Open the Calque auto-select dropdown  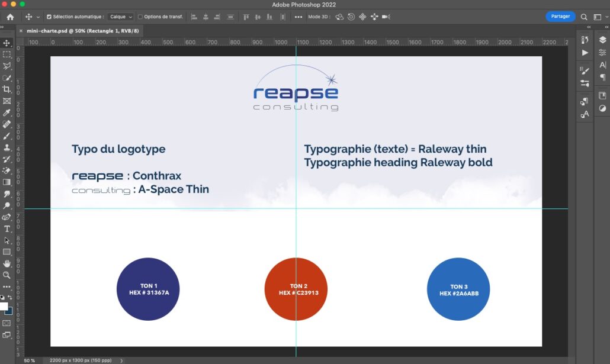tap(120, 17)
